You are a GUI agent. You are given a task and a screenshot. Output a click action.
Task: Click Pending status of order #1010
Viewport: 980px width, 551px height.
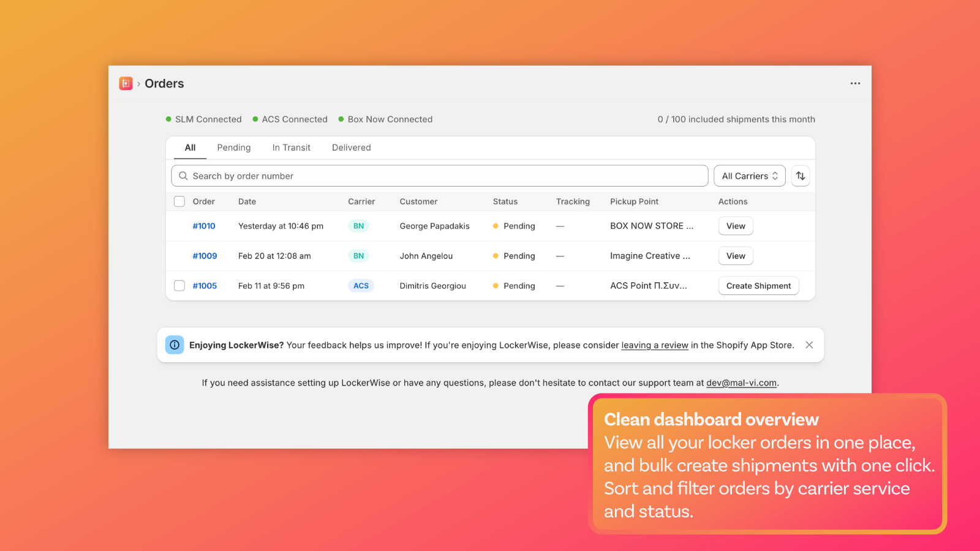click(514, 226)
